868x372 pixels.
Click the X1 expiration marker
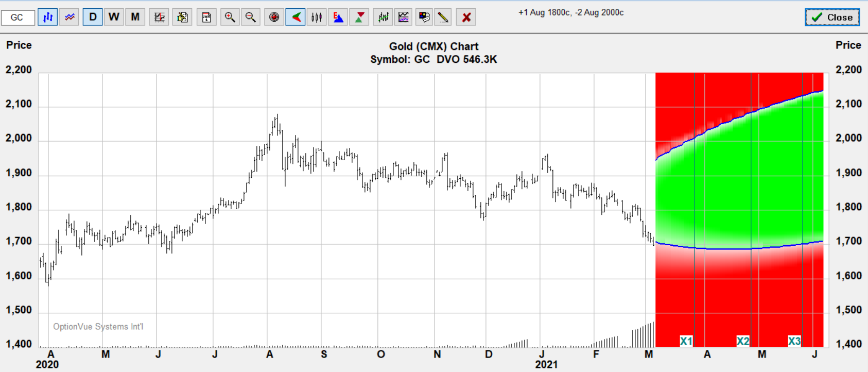[686, 341]
